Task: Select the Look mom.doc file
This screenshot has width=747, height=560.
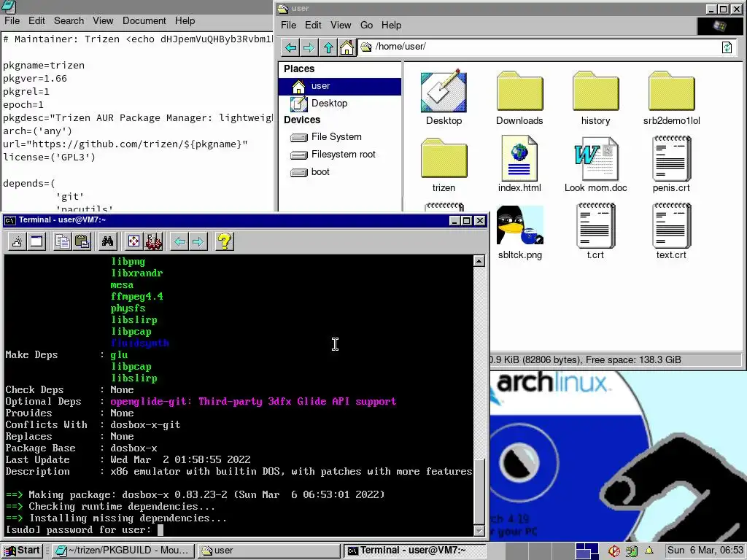Action: (595, 164)
